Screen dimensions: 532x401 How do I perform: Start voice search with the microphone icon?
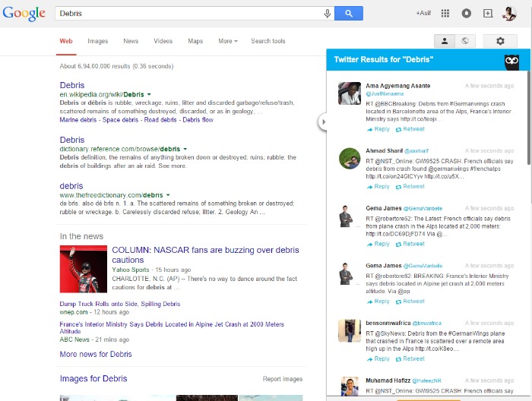[x=327, y=13]
